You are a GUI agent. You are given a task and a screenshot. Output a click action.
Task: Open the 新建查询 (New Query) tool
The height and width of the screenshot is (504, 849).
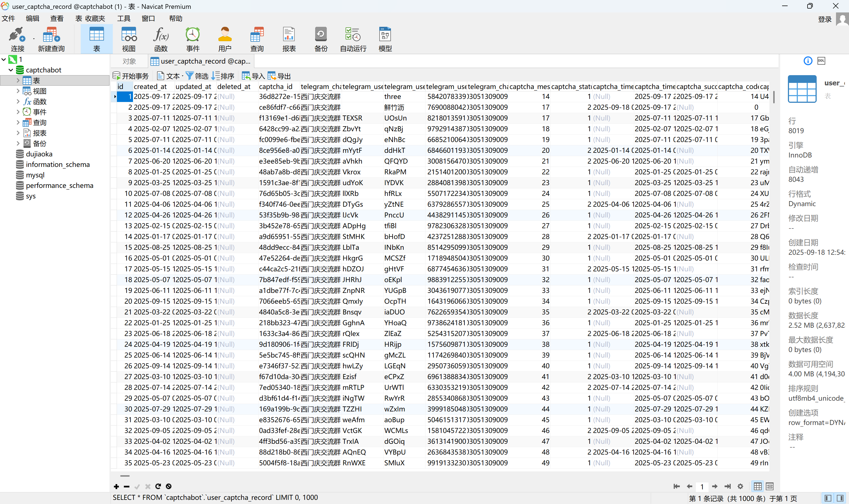51,40
